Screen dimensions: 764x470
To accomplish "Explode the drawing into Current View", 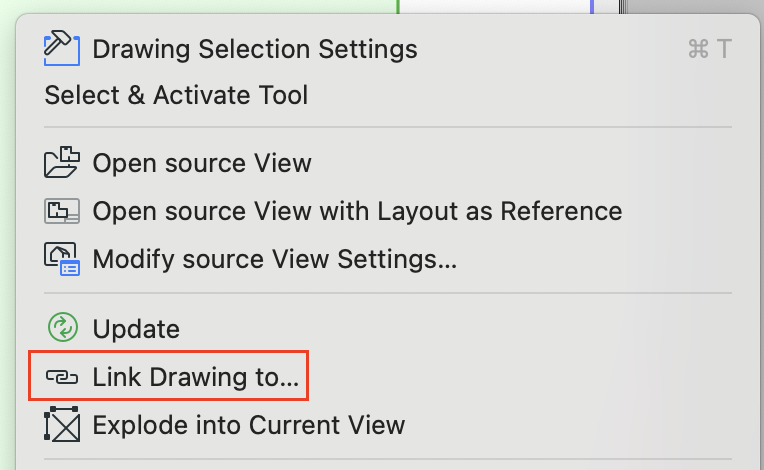I will point(248,425).
